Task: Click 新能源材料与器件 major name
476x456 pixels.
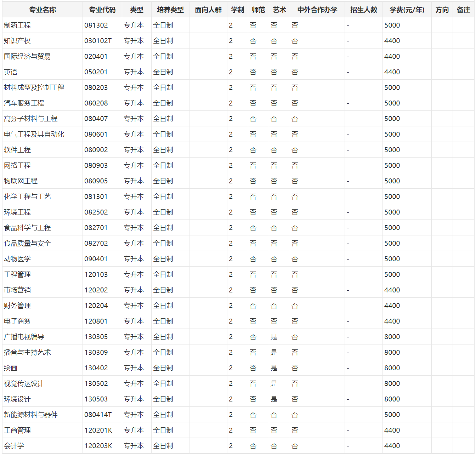Action: 31,415
